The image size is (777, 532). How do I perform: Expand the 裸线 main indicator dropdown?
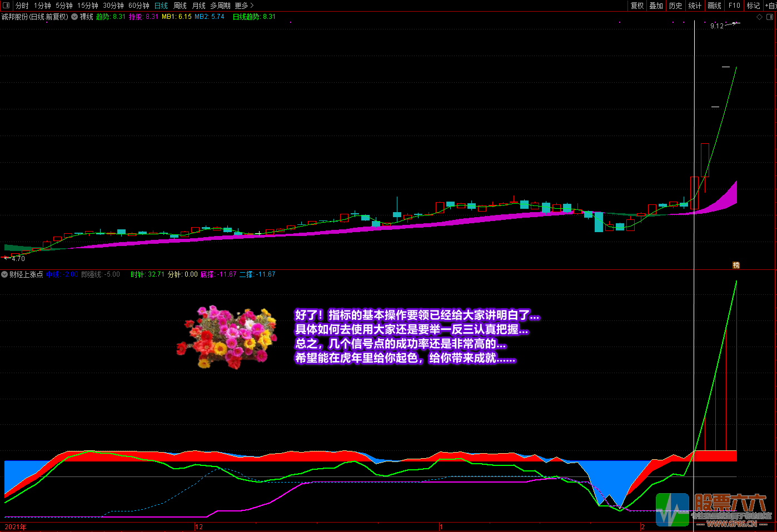(74, 17)
